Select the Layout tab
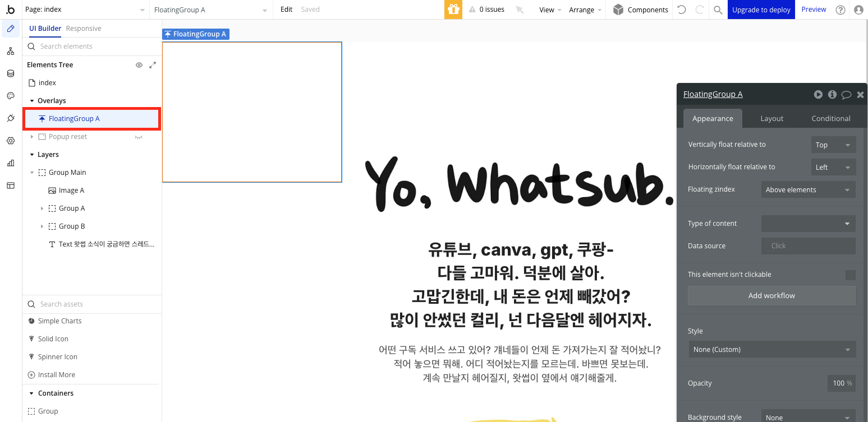Image resolution: width=868 pixels, height=422 pixels. (771, 118)
